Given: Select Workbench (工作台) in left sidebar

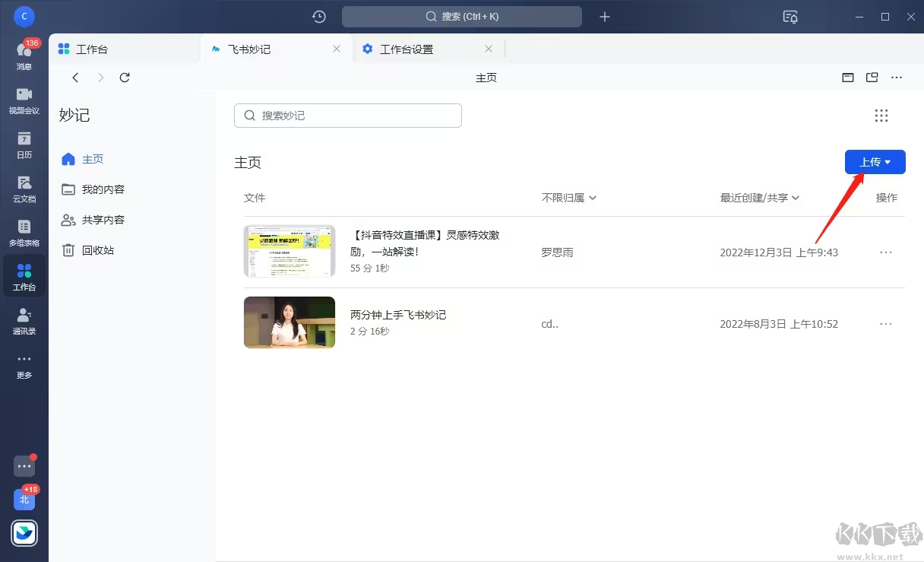Looking at the screenshot, I should point(24,276).
